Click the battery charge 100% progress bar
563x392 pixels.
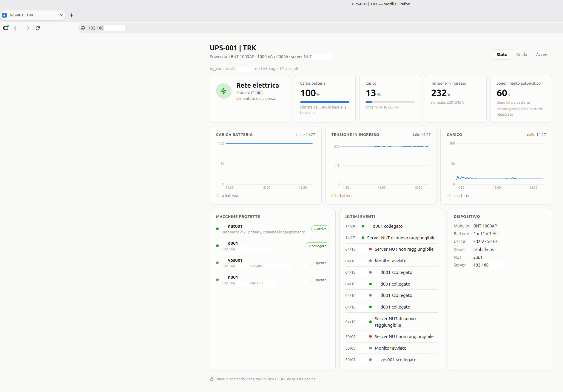(325, 102)
